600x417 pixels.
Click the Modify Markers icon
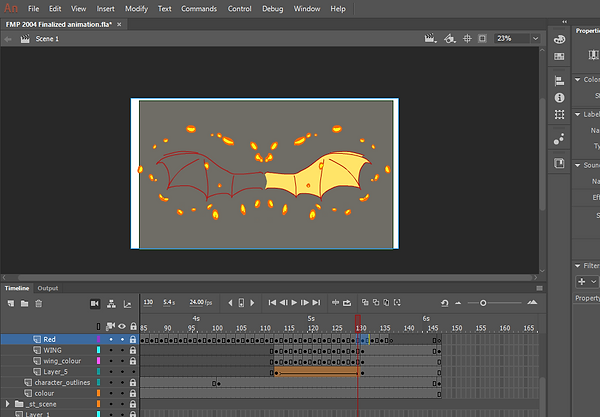397,303
